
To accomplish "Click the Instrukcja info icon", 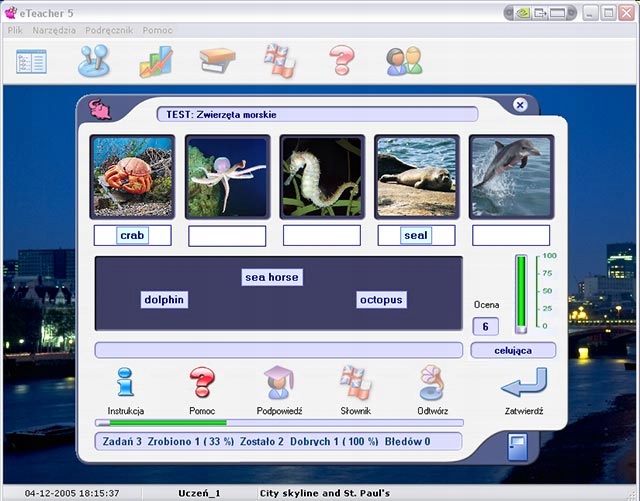I will (125, 382).
